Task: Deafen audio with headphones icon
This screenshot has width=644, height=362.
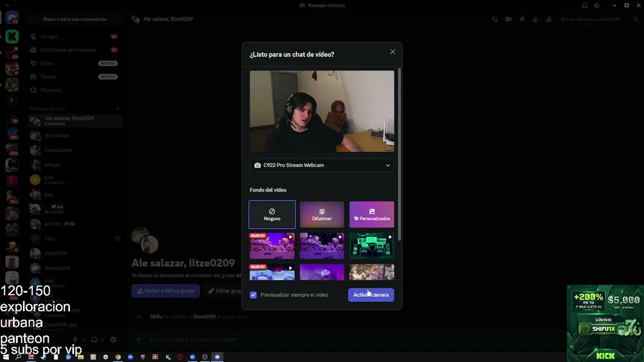Action: click(94, 340)
